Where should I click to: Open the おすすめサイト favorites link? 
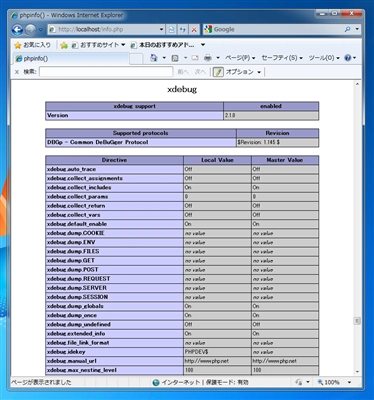pyautogui.click(x=98, y=45)
